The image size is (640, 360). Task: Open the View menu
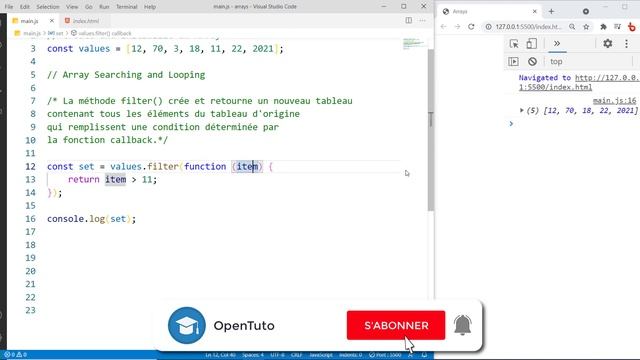tap(72, 7)
